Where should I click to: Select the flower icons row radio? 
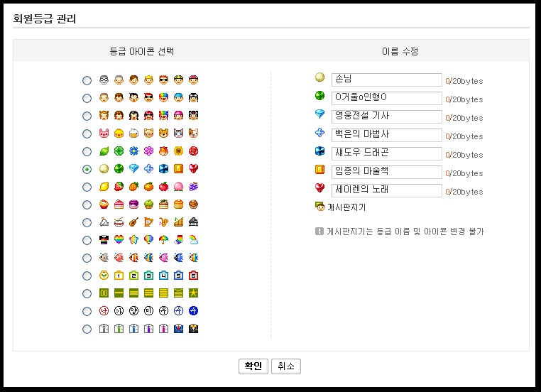point(87,151)
